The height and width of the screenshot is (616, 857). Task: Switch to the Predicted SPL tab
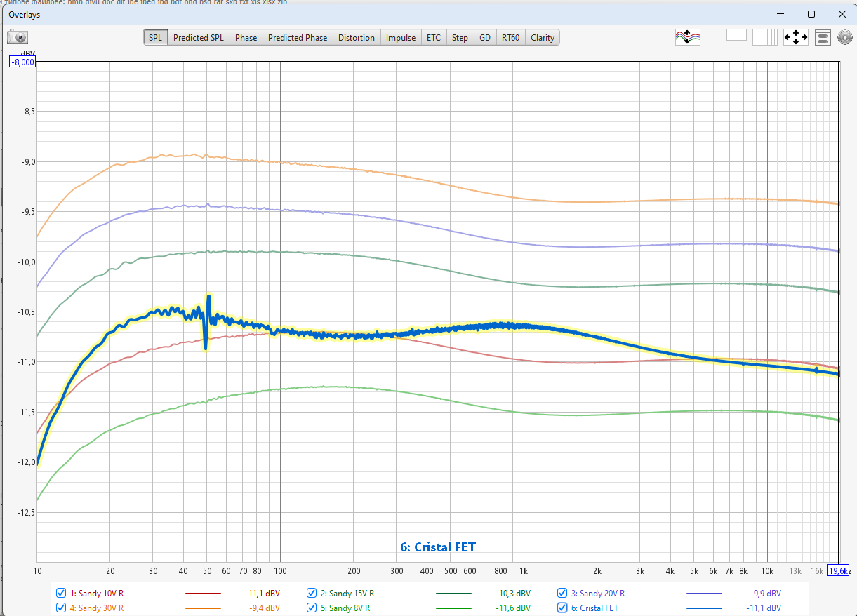199,38
